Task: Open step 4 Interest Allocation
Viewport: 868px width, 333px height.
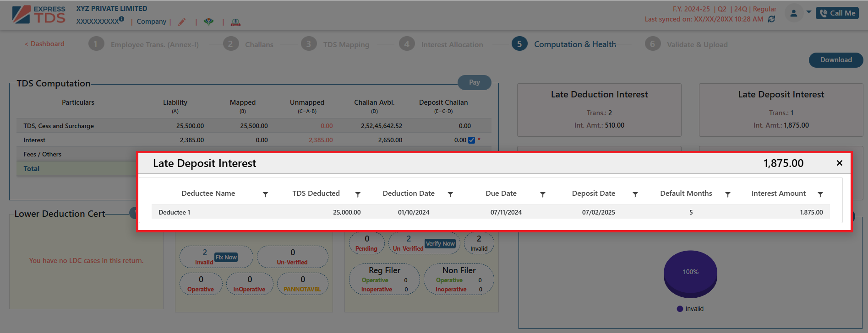Action: click(441, 44)
